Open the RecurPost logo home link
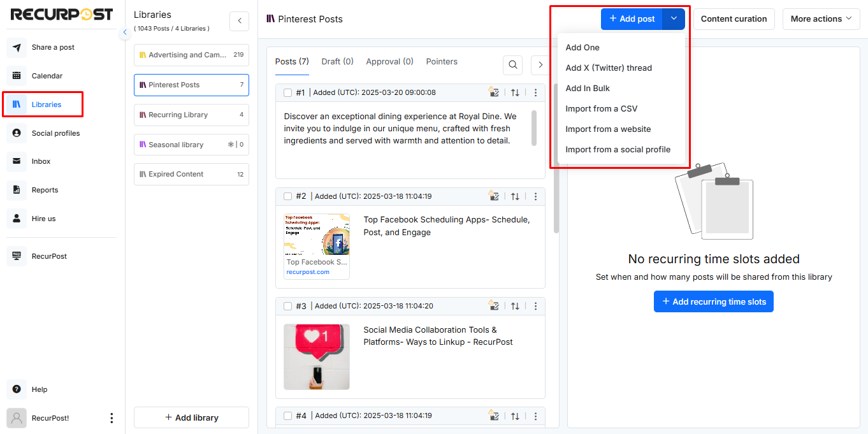 pos(62,14)
